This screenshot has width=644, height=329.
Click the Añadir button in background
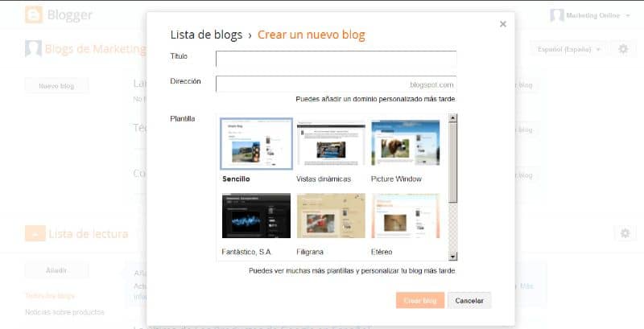coord(56,270)
